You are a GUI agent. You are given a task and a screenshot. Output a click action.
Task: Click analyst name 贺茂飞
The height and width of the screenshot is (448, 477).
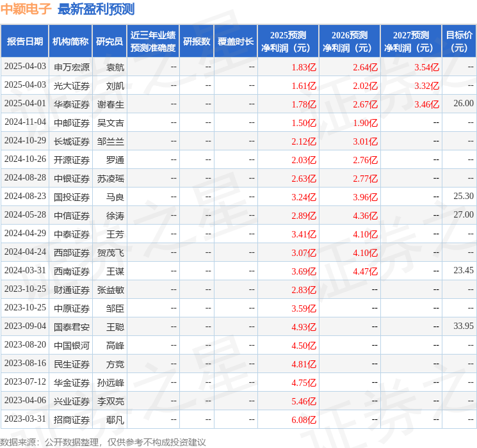pyautogui.click(x=111, y=253)
